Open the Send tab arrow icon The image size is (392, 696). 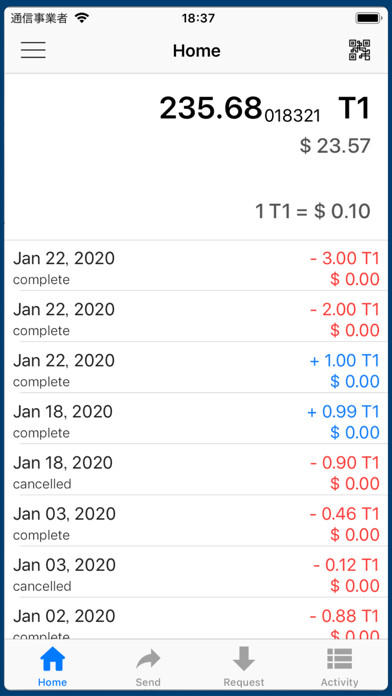point(148,659)
